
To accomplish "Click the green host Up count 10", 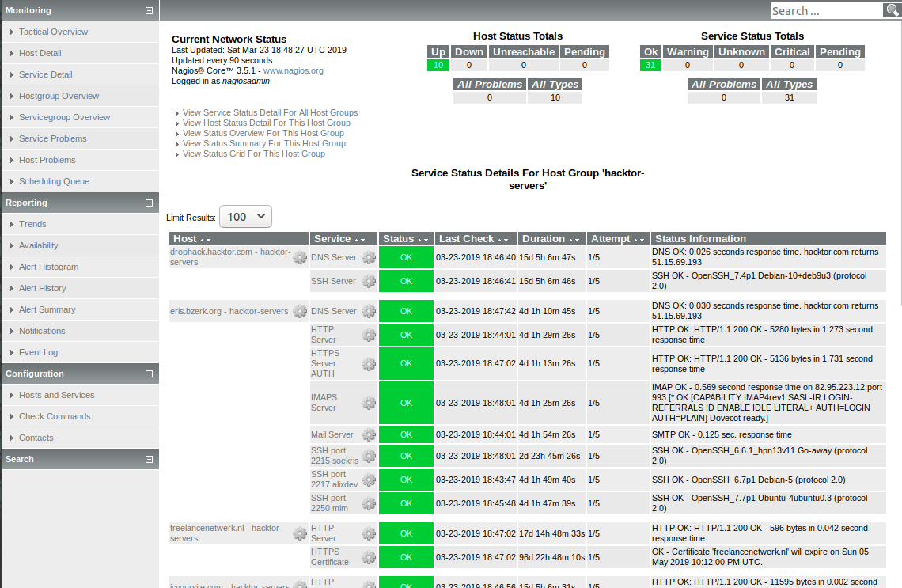I will click(438, 65).
